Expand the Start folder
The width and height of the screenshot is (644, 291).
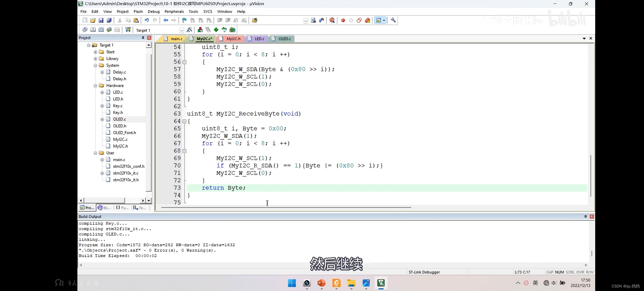[95, 52]
